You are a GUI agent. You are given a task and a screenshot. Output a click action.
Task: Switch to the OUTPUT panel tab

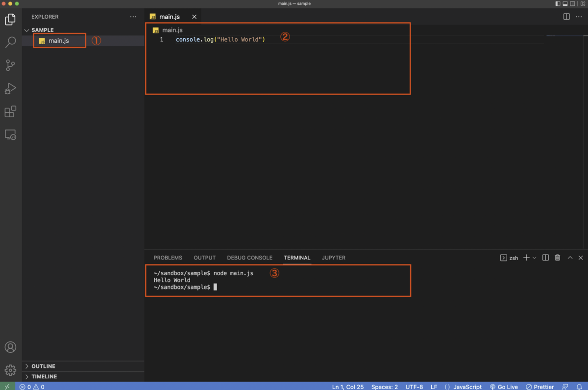tap(204, 258)
